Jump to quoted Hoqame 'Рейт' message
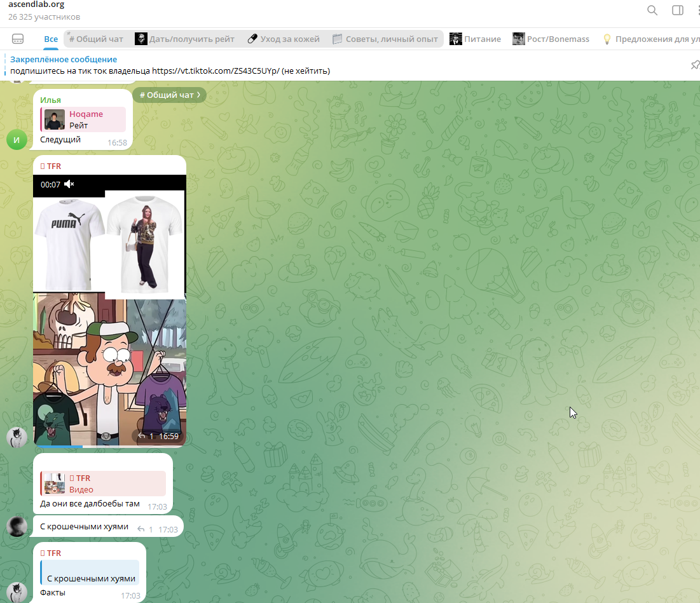 [83, 119]
